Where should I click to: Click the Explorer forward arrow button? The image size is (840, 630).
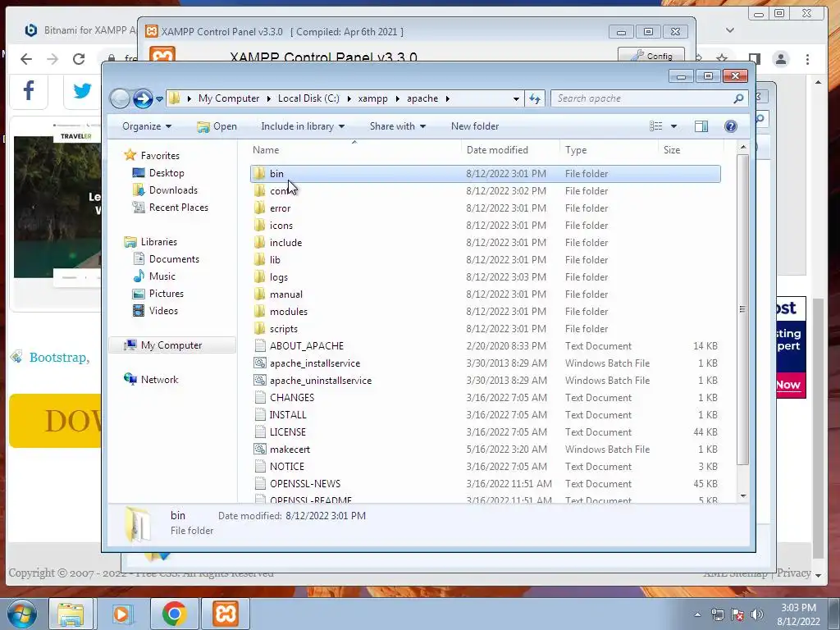tap(143, 98)
